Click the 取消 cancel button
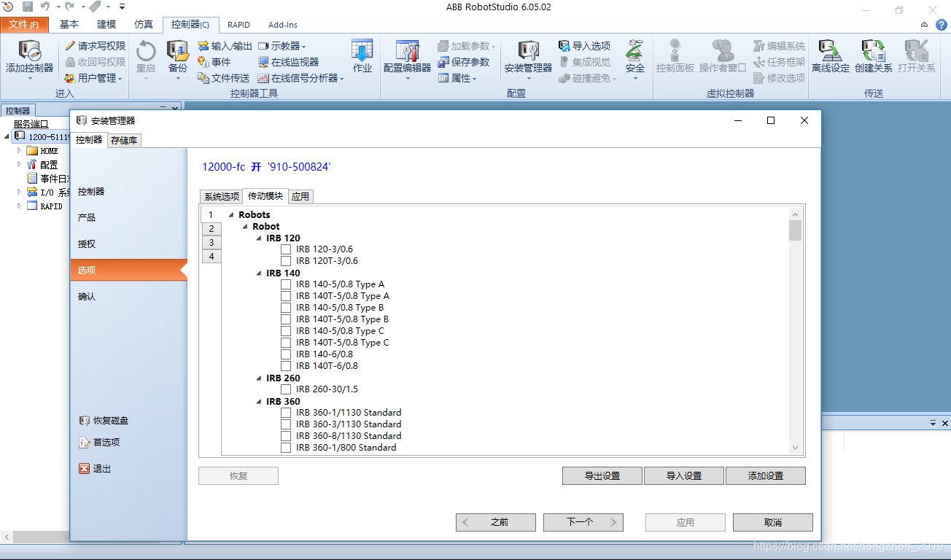 tap(773, 522)
